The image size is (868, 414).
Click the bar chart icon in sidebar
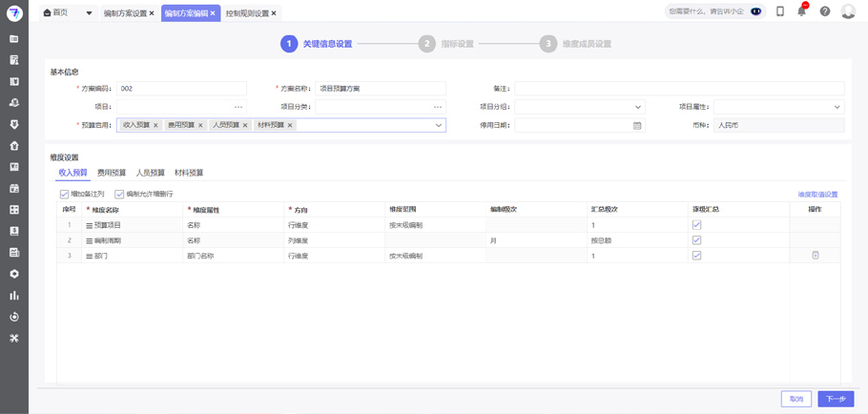pos(14,296)
